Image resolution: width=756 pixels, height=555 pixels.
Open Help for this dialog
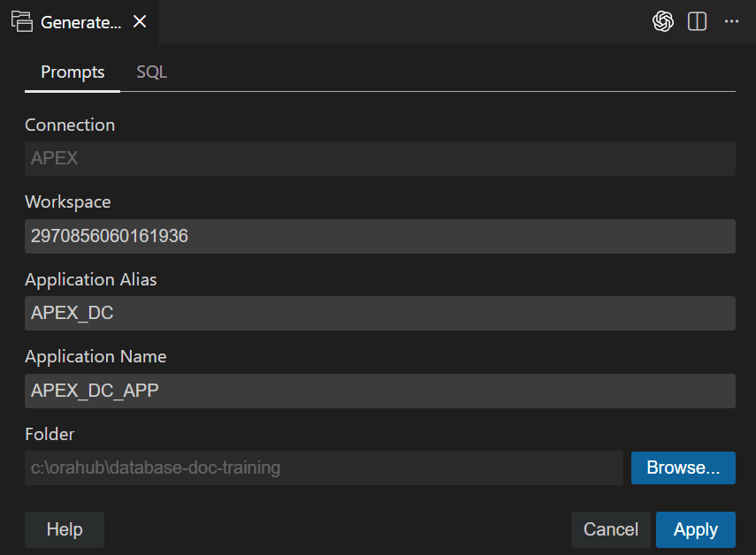tap(65, 529)
